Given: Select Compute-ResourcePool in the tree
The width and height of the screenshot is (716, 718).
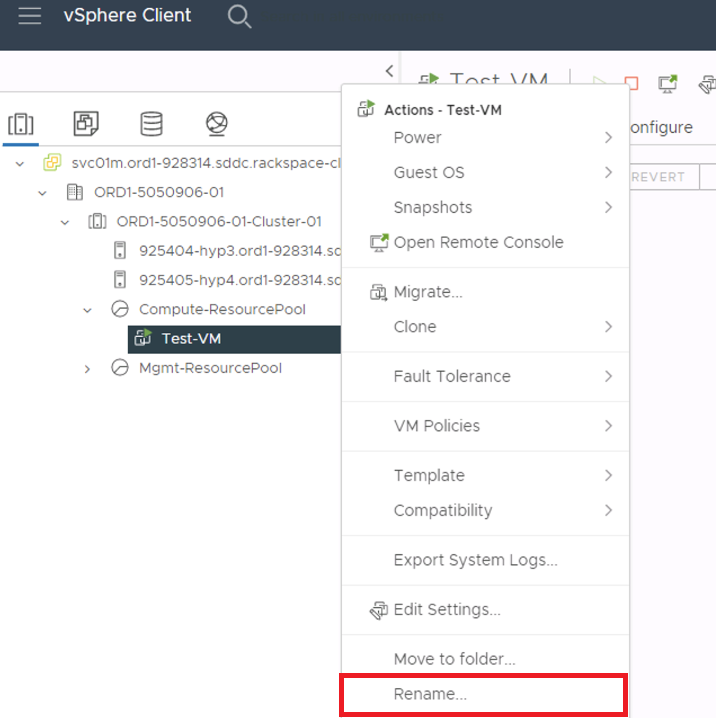Looking at the screenshot, I should coord(222,309).
